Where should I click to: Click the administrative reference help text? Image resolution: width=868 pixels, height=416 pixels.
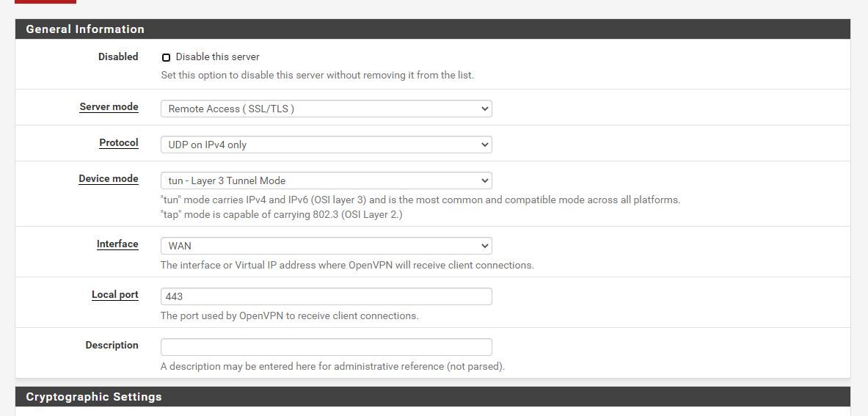coord(332,366)
